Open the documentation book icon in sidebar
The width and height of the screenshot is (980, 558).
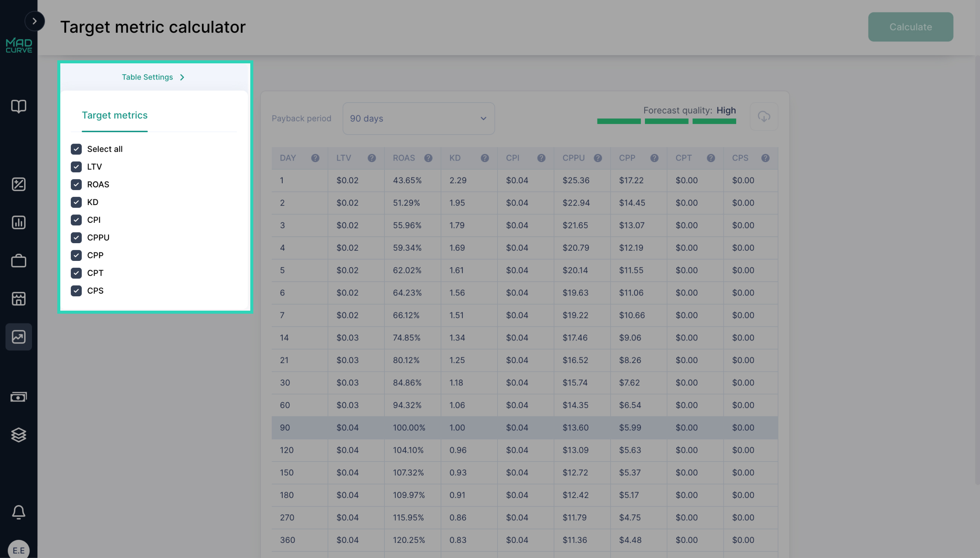[x=19, y=107]
